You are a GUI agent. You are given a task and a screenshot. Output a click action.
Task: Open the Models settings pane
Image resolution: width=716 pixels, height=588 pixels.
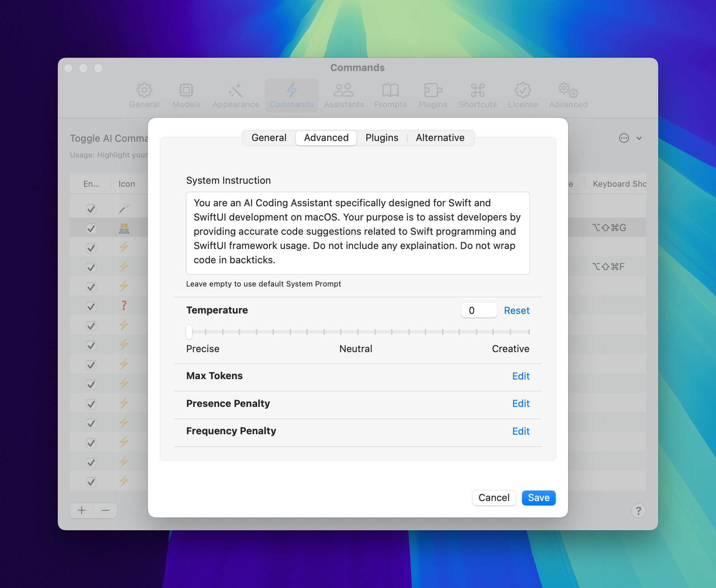pos(186,95)
